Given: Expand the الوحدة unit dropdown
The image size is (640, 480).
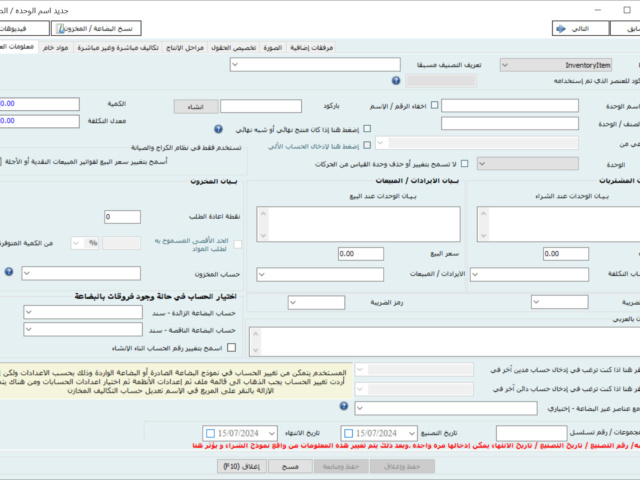Looking at the screenshot, I should pos(528,164).
